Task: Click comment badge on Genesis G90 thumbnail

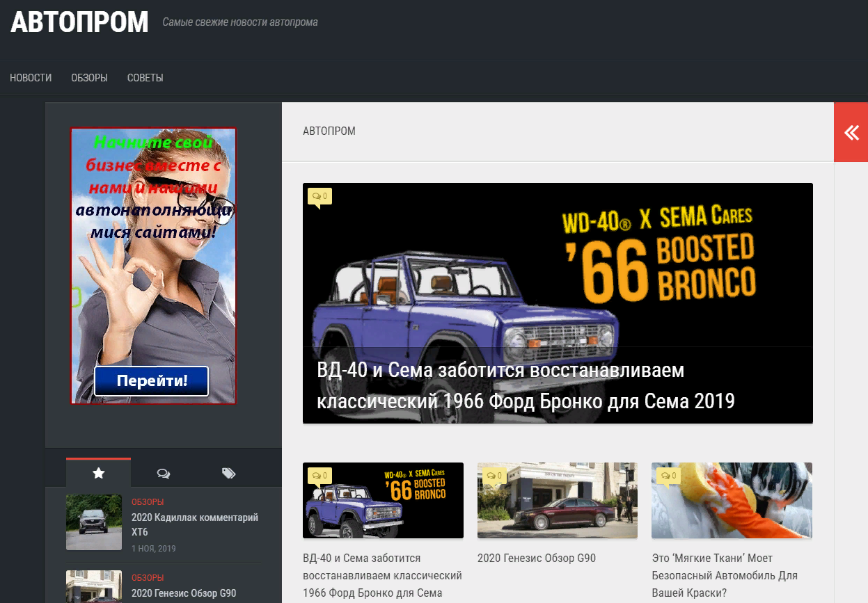Action: (494, 476)
